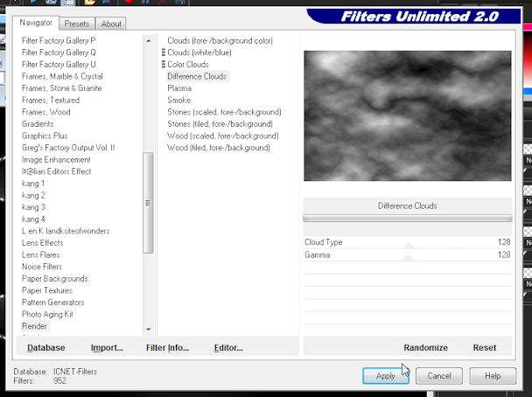Screen dimensions: 532x397
Task: Open the About tab
Action: click(x=111, y=24)
